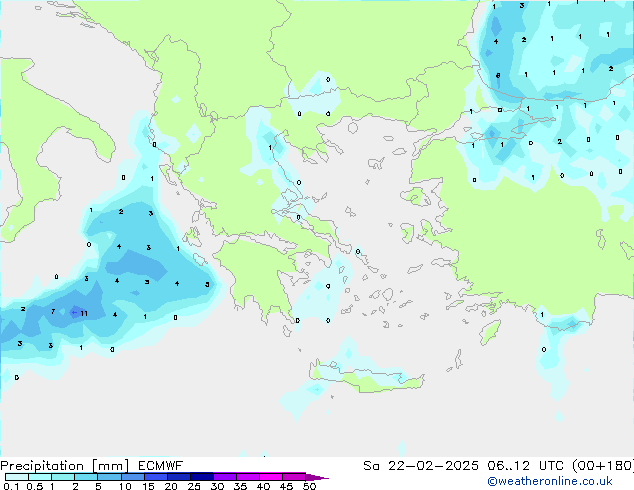Image resolution: width=634 pixels, height=490 pixels.
Task: Select the '35' legend scale label
Action: tap(240, 486)
